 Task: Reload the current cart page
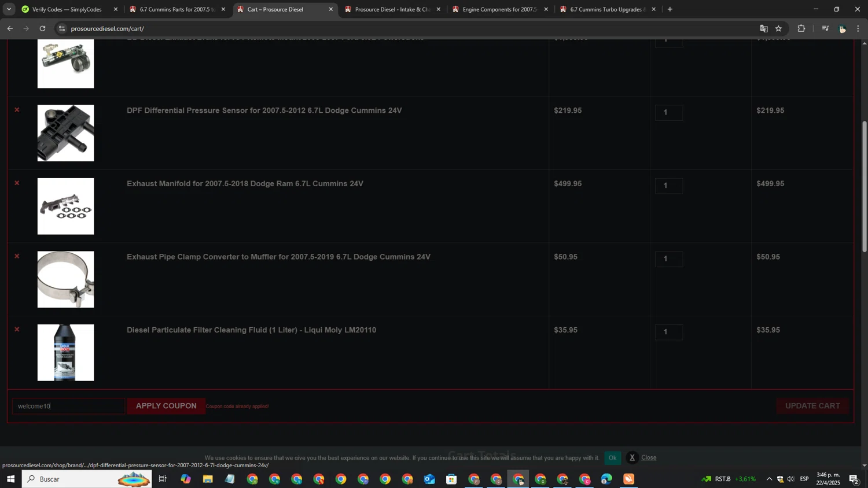42,28
